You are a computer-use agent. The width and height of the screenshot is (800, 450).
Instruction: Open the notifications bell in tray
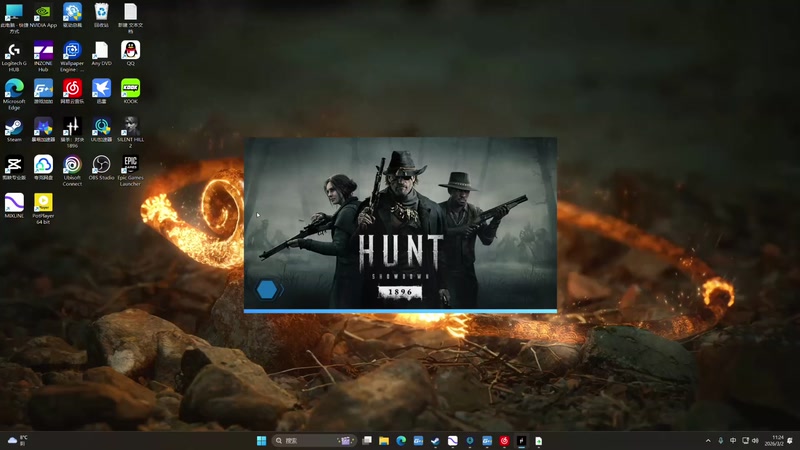(790, 441)
